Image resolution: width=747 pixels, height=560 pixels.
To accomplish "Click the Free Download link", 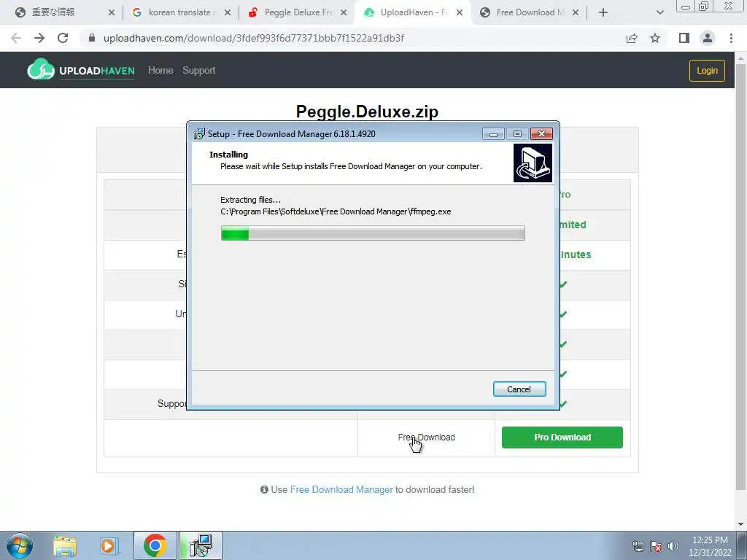I will (x=426, y=437).
